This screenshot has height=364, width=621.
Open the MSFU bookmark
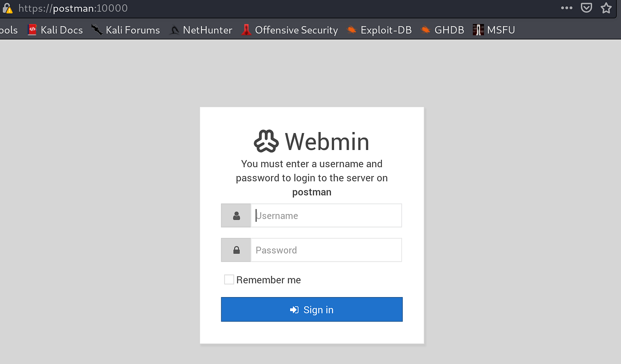[494, 30]
